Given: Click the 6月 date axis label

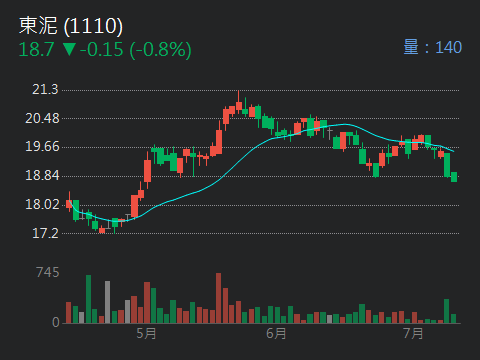Looking at the screenshot, I should 276,333.
